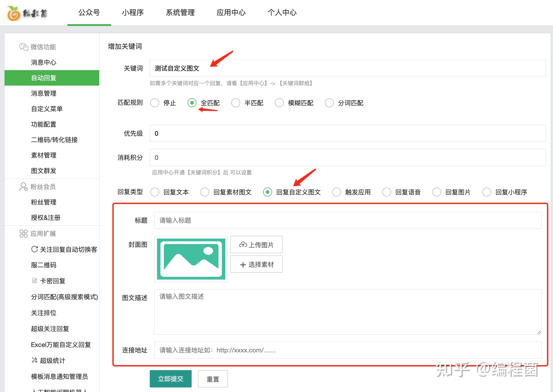This screenshot has width=553, height=392.
Task: Choose the 回复素材图文 reply type
Action: [x=205, y=192]
